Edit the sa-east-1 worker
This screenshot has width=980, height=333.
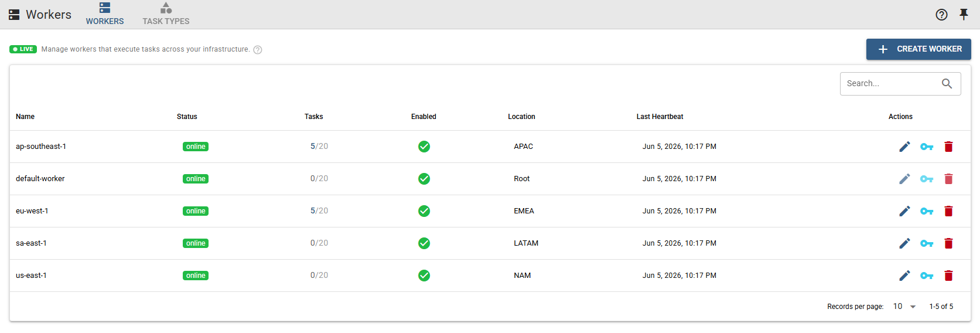click(904, 243)
